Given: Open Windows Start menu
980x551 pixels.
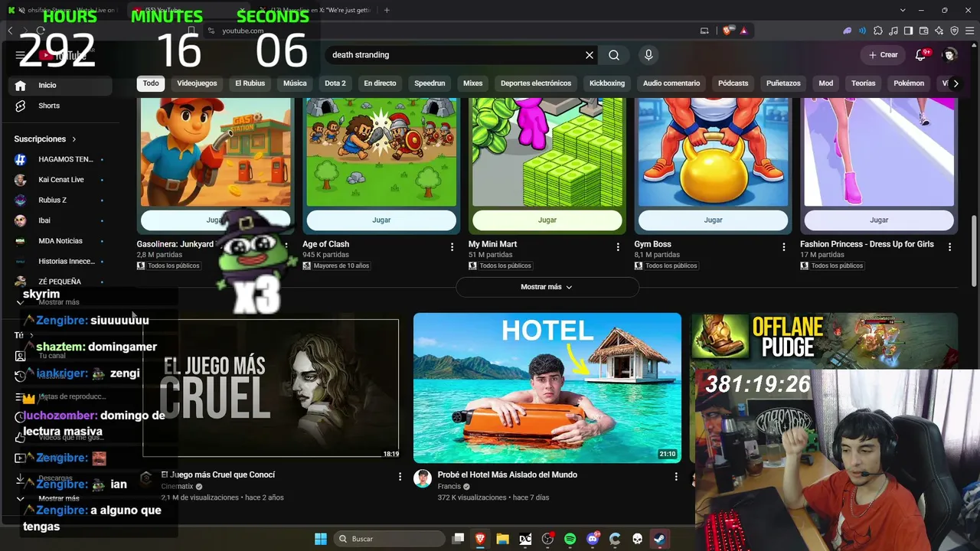Looking at the screenshot, I should (x=321, y=539).
